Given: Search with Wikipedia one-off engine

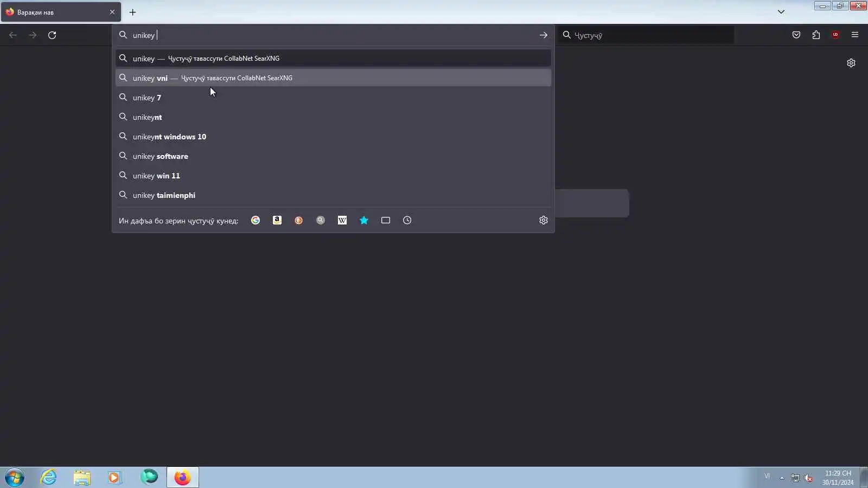Looking at the screenshot, I should click(342, 220).
